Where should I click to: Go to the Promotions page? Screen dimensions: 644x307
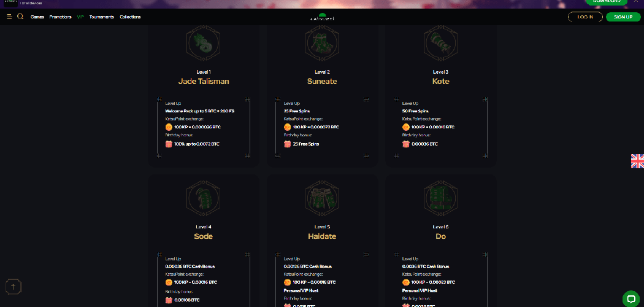(60, 17)
